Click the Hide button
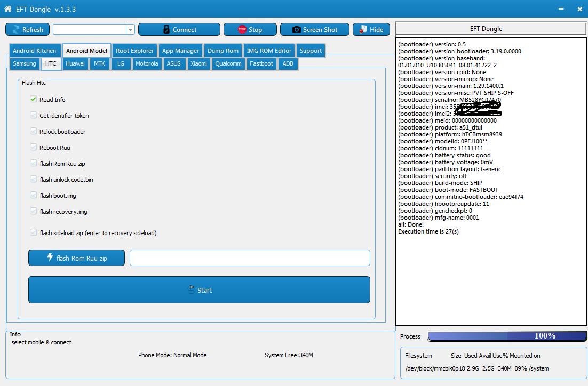Viewport: 588px width, 386px height. [371, 30]
